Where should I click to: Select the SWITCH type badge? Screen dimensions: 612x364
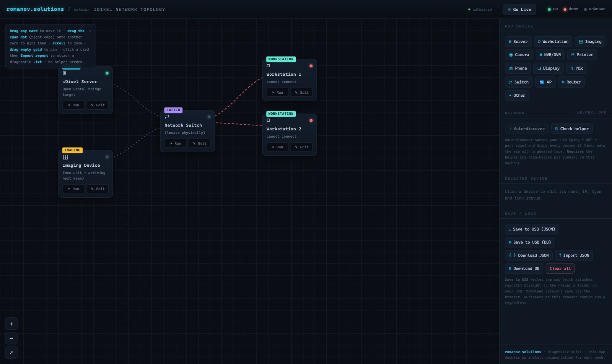pyautogui.click(x=173, y=110)
